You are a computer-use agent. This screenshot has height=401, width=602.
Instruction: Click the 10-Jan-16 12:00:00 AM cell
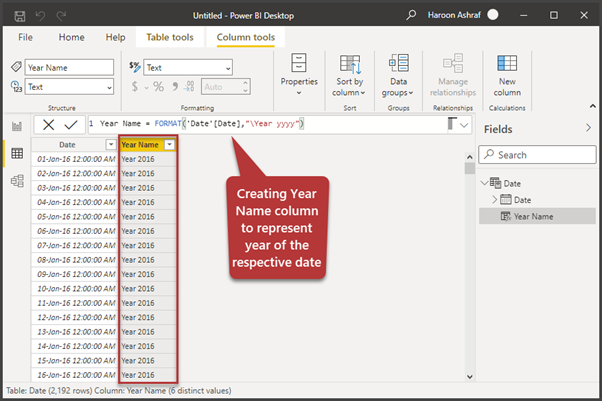click(75, 288)
